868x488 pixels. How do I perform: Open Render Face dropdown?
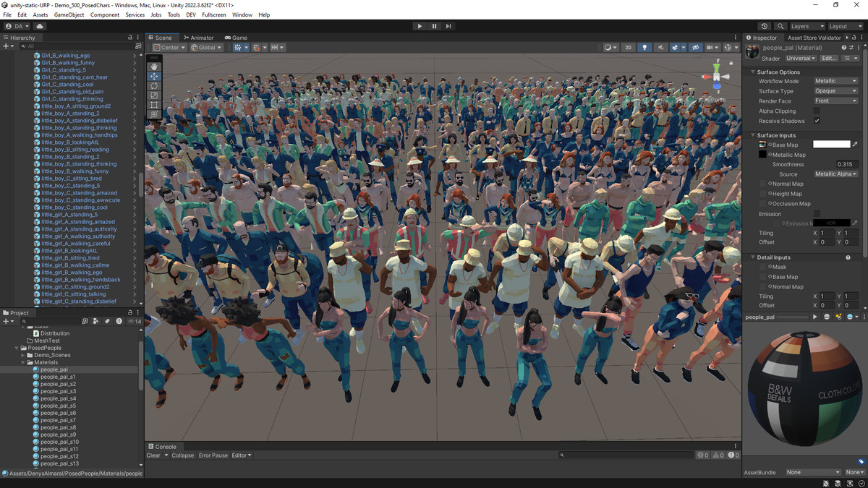coord(835,101)
